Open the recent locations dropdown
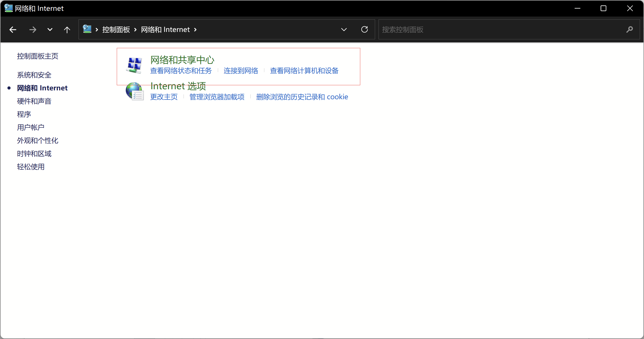The image size is (644, 339). (50, 30)
